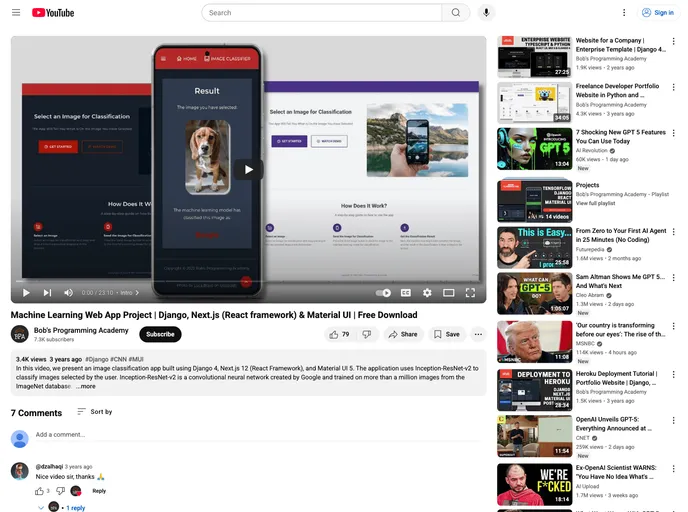
Task: Open more actions ellipsis under video
Action: (478, 334)
